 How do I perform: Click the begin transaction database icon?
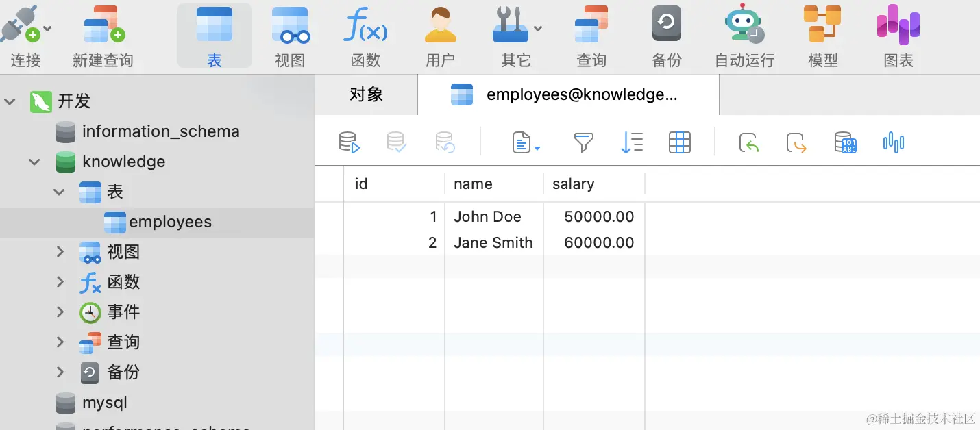point(350,142)
